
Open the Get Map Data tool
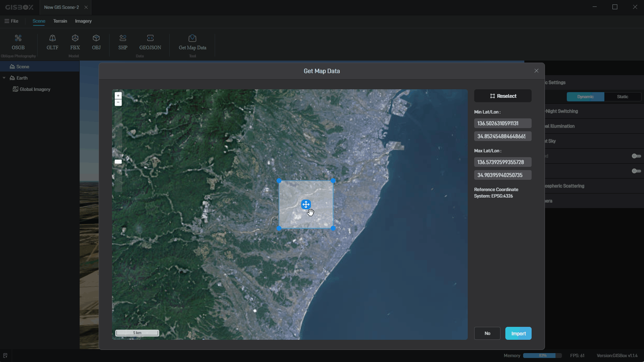pos(192,42)
